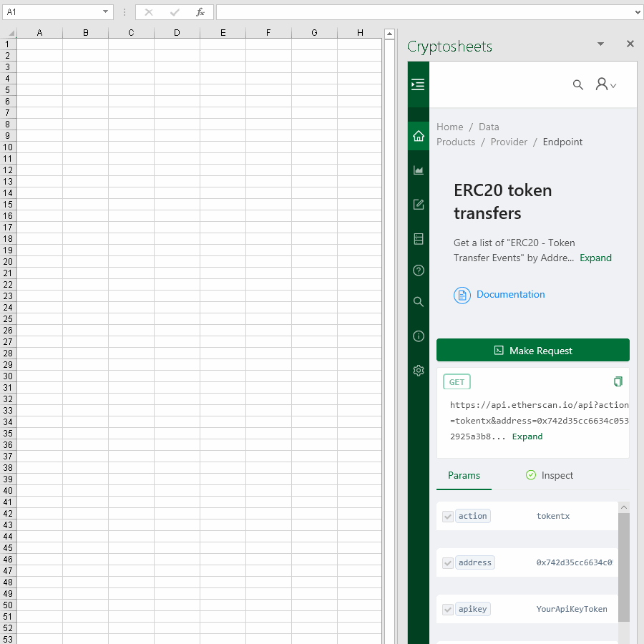Image resolution: width=644 pixels, height=644 pixels.
Task: Click the search icon in panel header
Action: pos(578,84)
